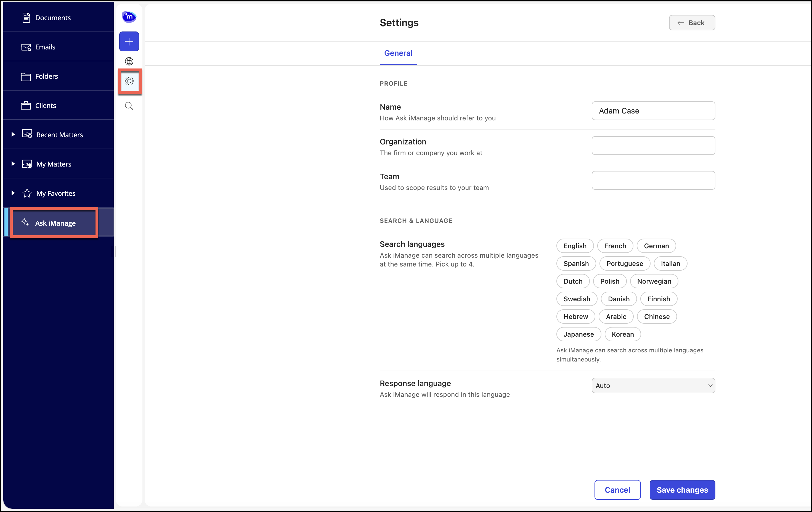812x512 pixels.
Task: Click the PROFILE section heading
Action: (394, 83)
